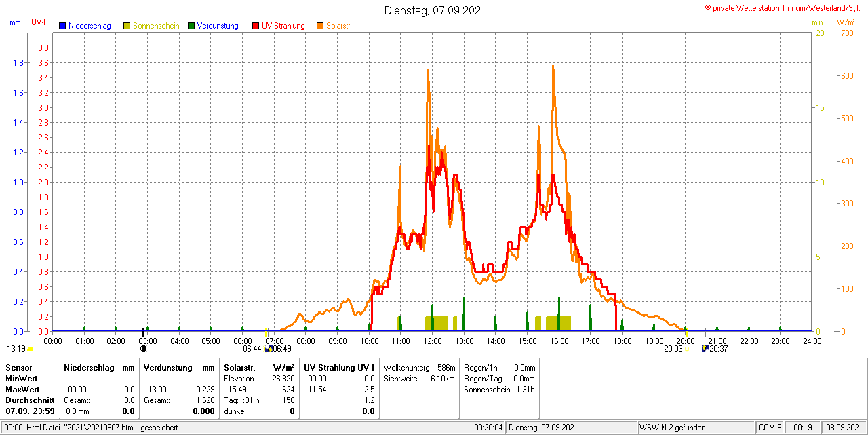Click the 07.09. 23:59 timestamp

coord(30,411)
